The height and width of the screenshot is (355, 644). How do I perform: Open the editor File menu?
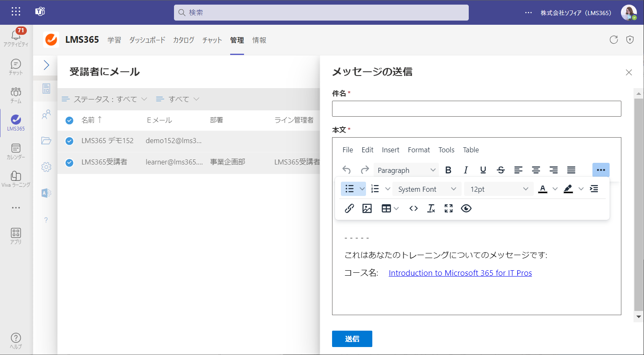(x=348, y=150)
